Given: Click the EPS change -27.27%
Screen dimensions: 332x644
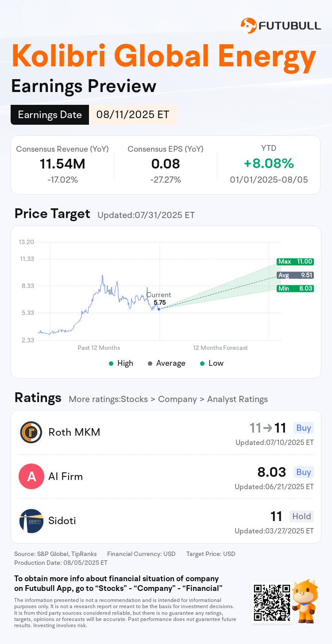Looking at the screenshot, I should coord(166,180).
